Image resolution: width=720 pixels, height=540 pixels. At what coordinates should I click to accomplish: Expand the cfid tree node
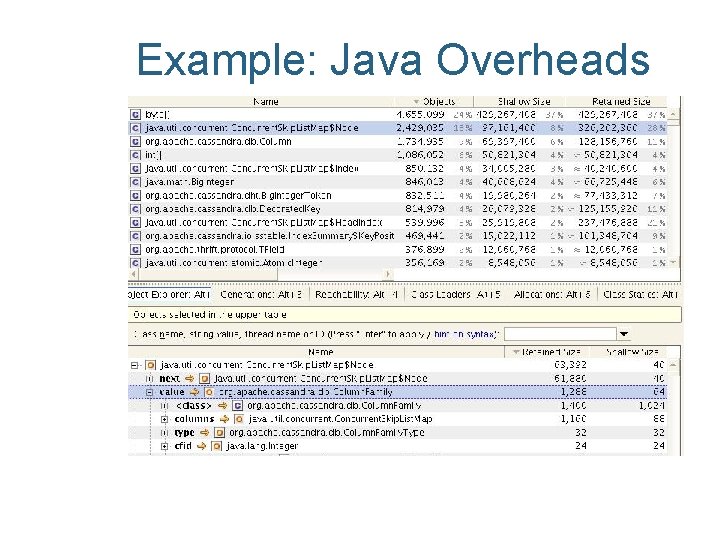(x=164, y=446)
